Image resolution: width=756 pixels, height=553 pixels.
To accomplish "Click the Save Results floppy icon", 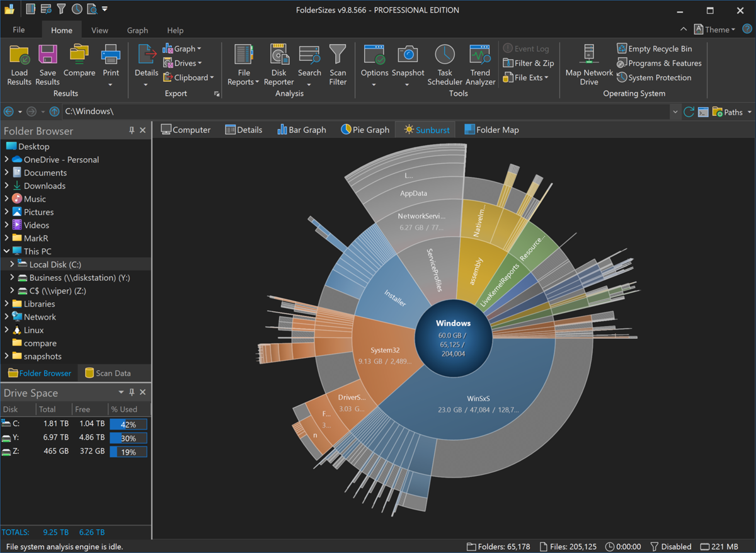I will click(x=47, y=55).
